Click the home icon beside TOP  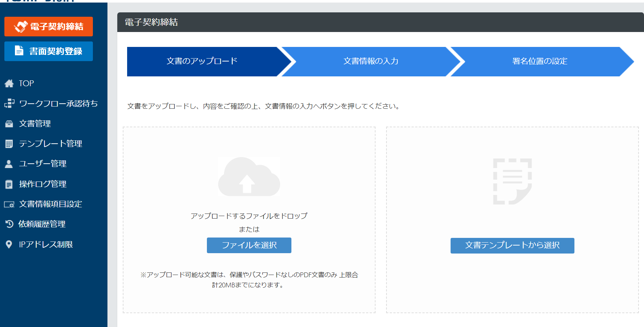[9, 83]
